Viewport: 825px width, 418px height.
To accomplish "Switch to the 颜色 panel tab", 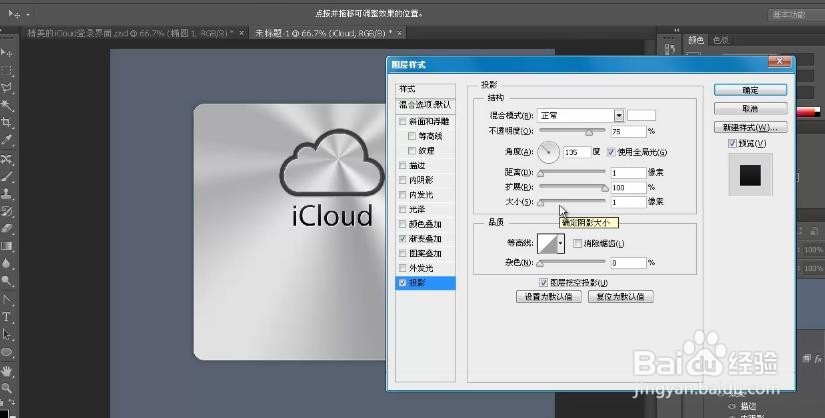I will click(x=696, y=40).
